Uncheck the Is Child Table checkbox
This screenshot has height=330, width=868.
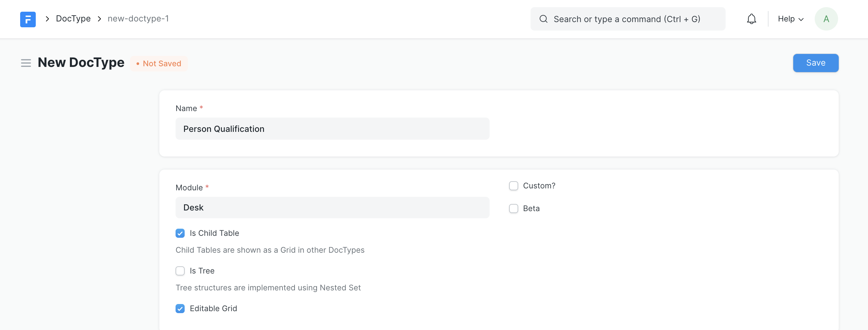pyautogui.click(x=180, y=233)
